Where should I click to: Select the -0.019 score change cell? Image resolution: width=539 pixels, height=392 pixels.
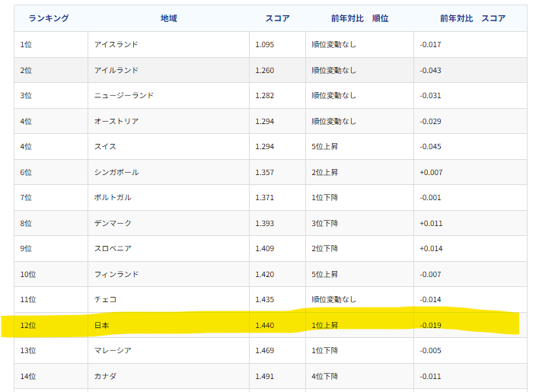[x=430, y=325]
